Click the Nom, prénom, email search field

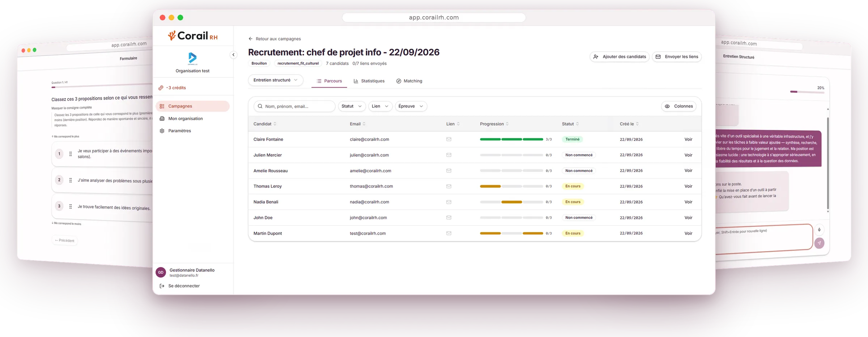click(294, 106)
